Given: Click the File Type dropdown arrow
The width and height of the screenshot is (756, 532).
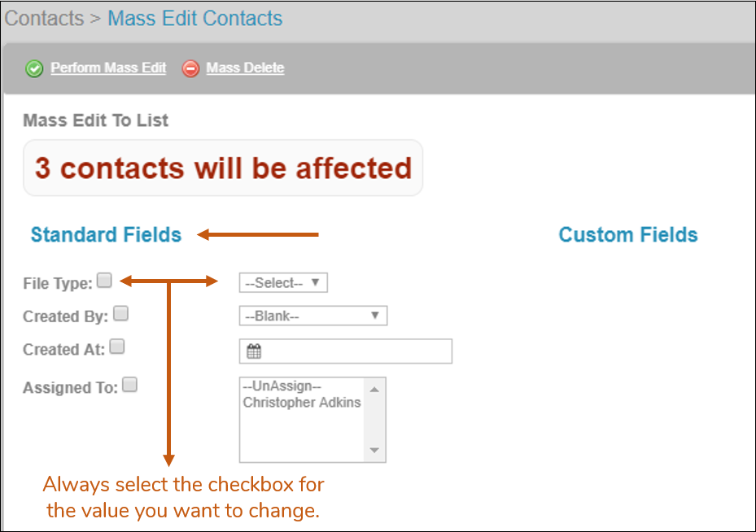Looking at the screenshot, I should click(x=316, y=282).
